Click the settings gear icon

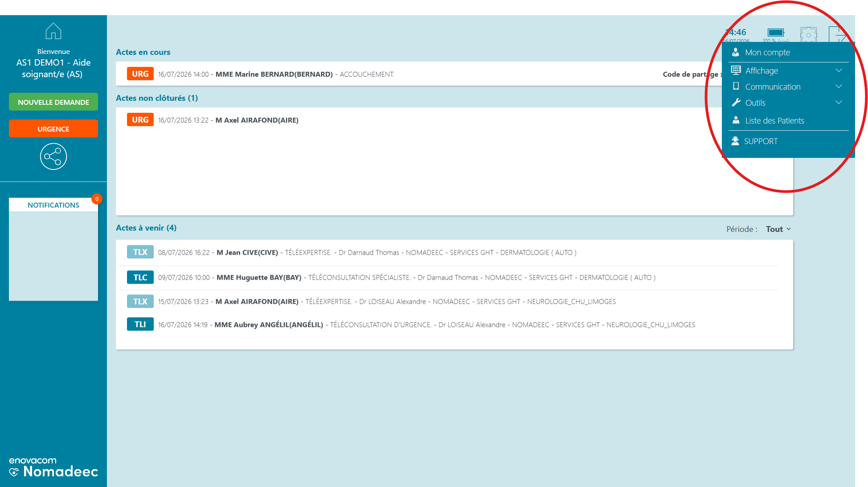(x=808, y=34)
